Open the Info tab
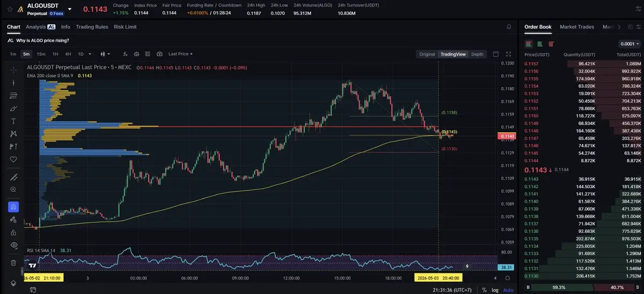The width and height of the screenshot is (644, 294). tap(65, 27)
